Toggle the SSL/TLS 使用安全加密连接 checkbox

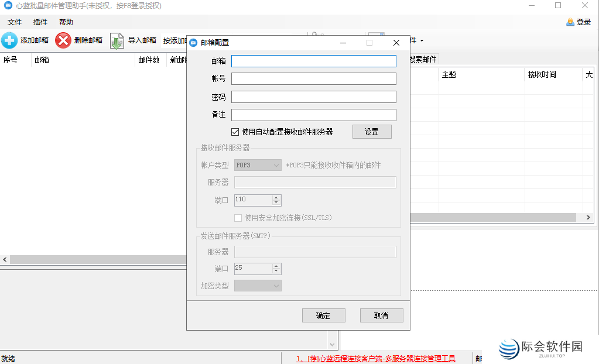click(x=238, y=217)
